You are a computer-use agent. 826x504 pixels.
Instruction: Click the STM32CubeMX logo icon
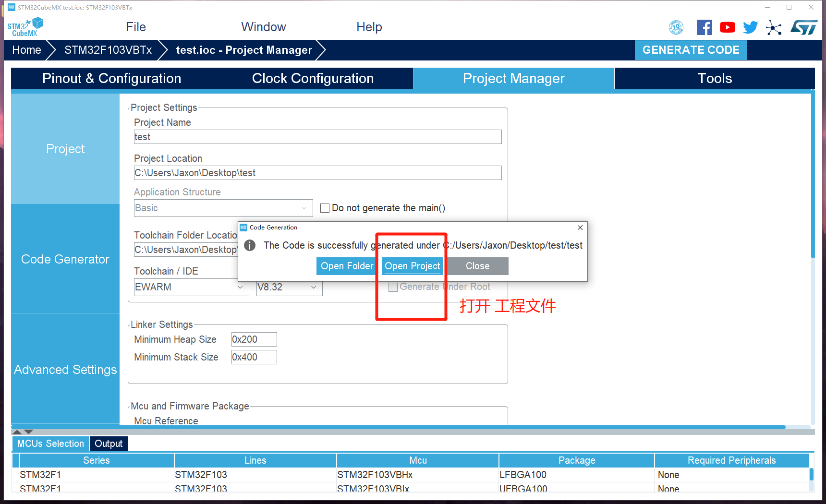(x=25, y=27)
